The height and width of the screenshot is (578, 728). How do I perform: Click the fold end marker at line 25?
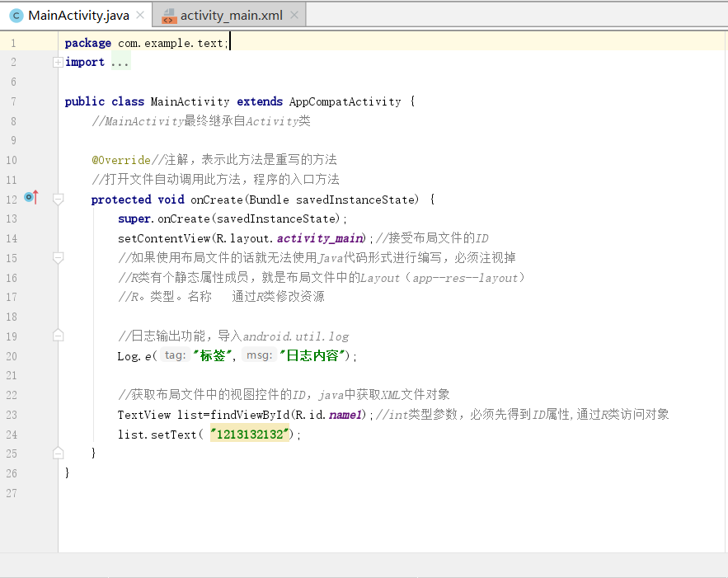(x=58, y=453)
